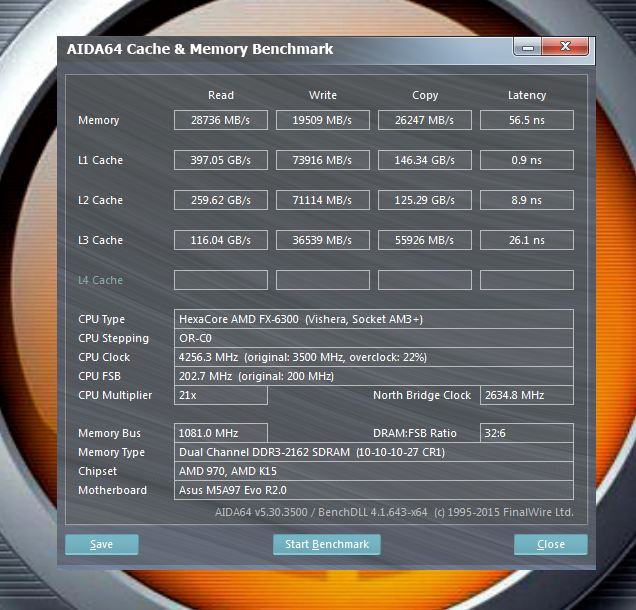Click the empty L4 Cache Write field
The height and width of the screenshot is (610, 636).
323,280
